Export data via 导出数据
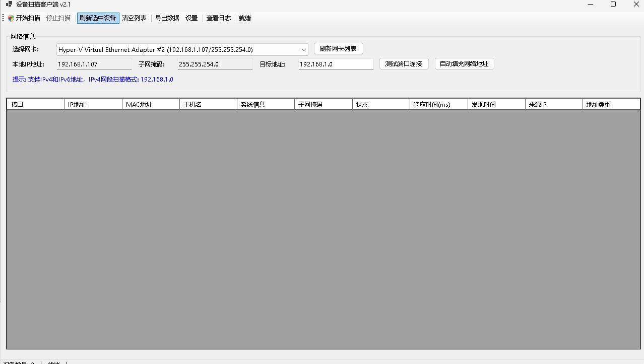Viewport: 644px width, 364px height. click(167, 18)
